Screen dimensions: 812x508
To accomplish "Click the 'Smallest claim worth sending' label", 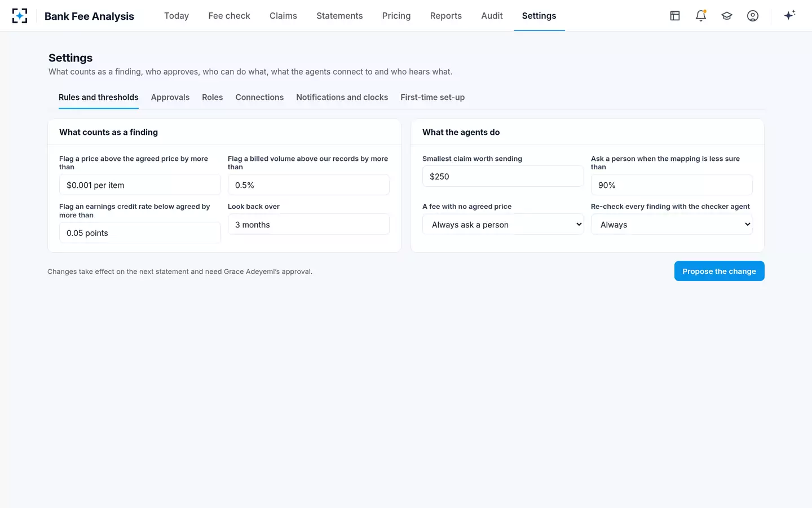I will point(473,159).
